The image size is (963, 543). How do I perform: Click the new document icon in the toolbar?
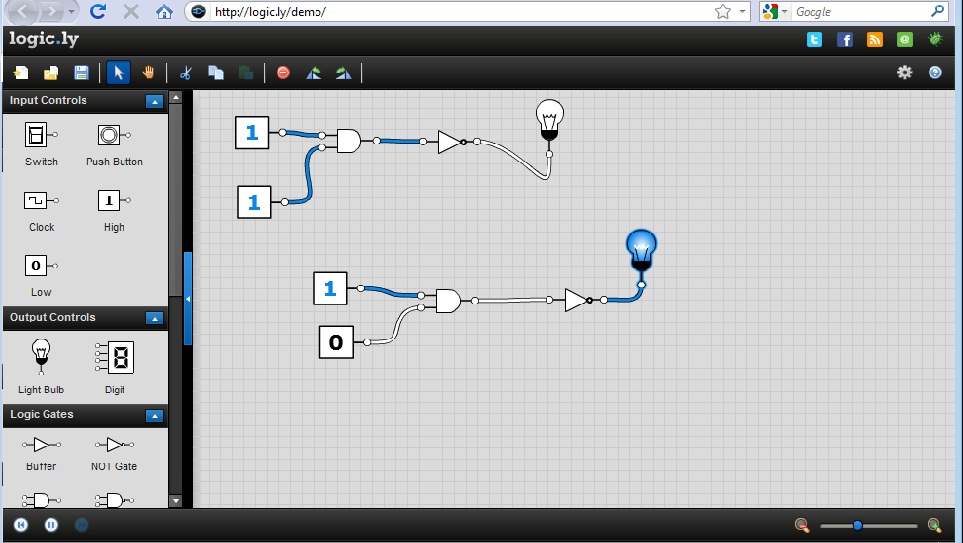(21, 73)
